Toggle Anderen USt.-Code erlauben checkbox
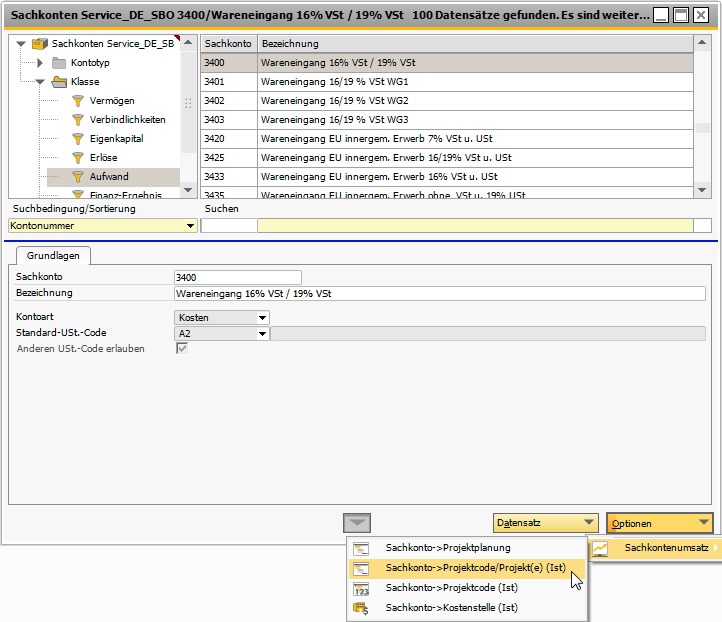The width and height of the screenshot is (722, 622). pos(182,349)
